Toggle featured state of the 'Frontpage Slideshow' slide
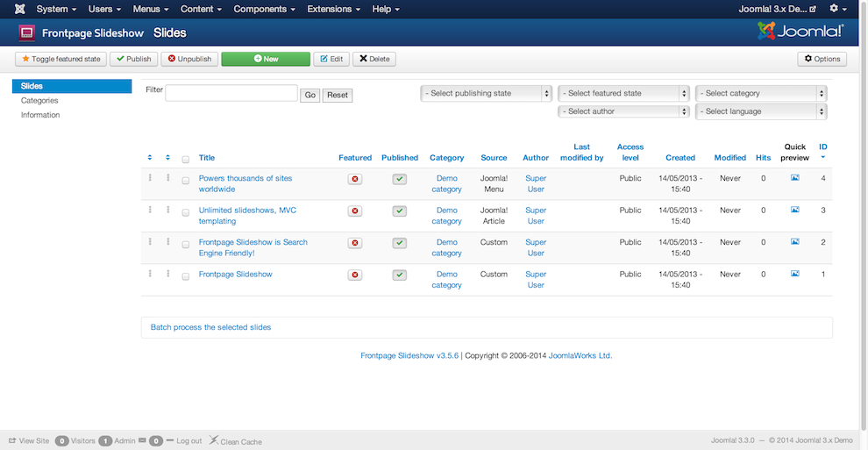 pyautogui.click(x=355, y=275)
